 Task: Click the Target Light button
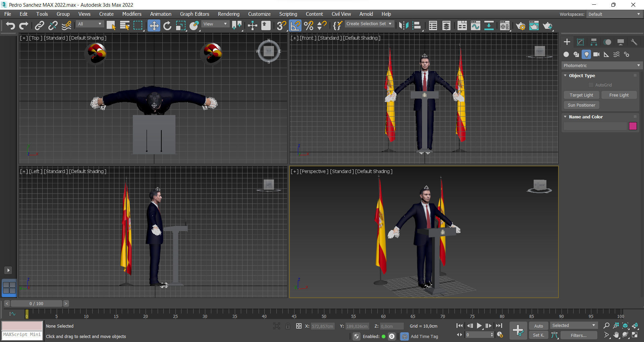(x=581, y=95)
